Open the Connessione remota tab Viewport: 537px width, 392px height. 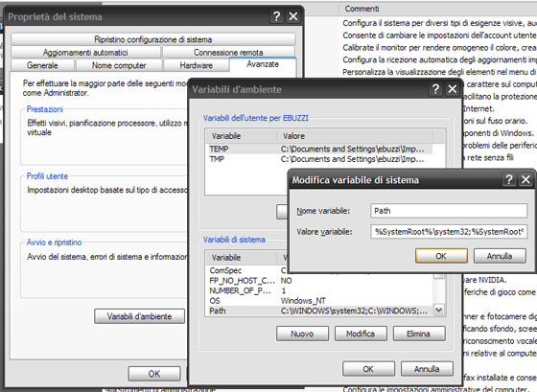tap(228, 53)
